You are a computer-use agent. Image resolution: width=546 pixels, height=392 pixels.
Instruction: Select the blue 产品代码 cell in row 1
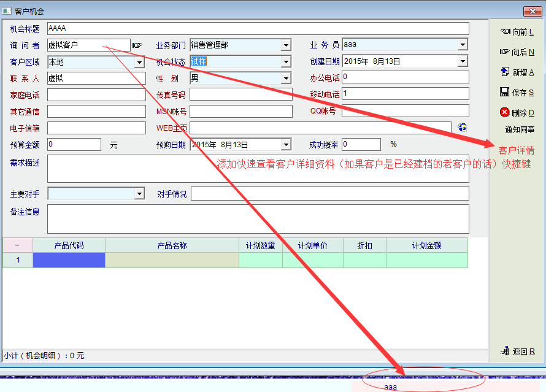pos(69,260)
